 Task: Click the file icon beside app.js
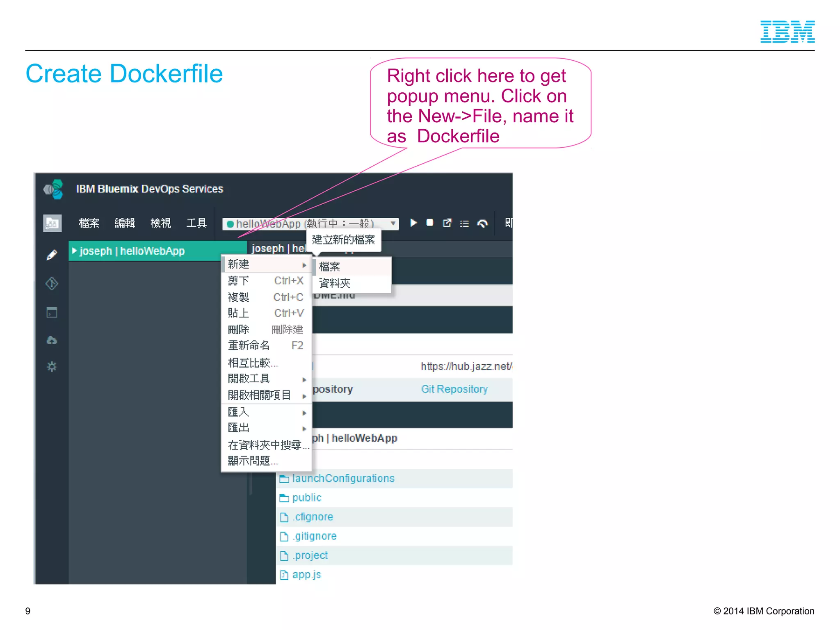(x=284, y=575)
